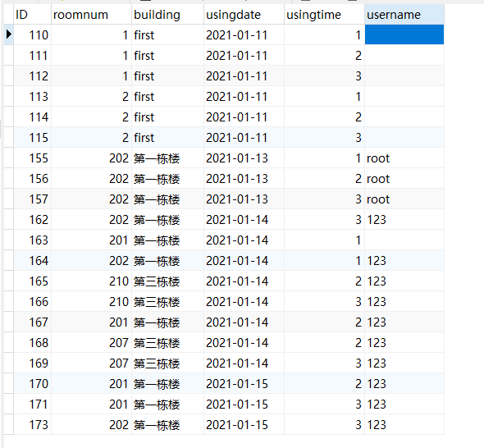
Task: Click ID cell 171
Action: tap(33, 405)
